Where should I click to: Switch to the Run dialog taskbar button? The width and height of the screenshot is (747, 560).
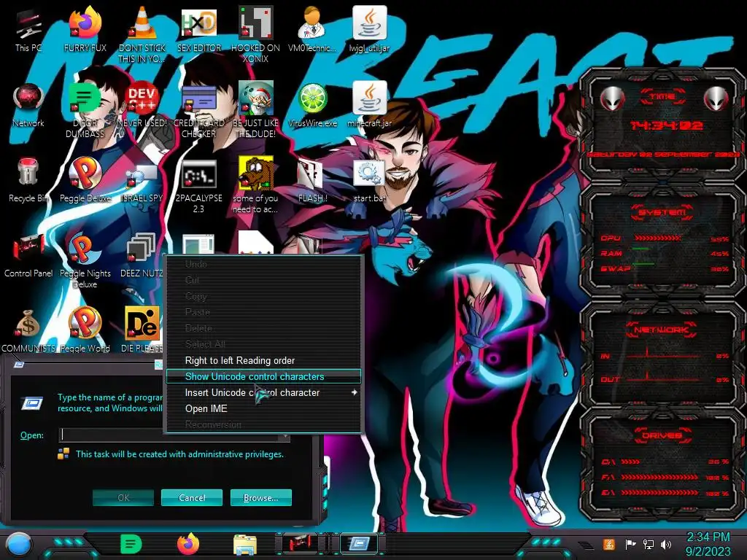click(x=359, y=543)
